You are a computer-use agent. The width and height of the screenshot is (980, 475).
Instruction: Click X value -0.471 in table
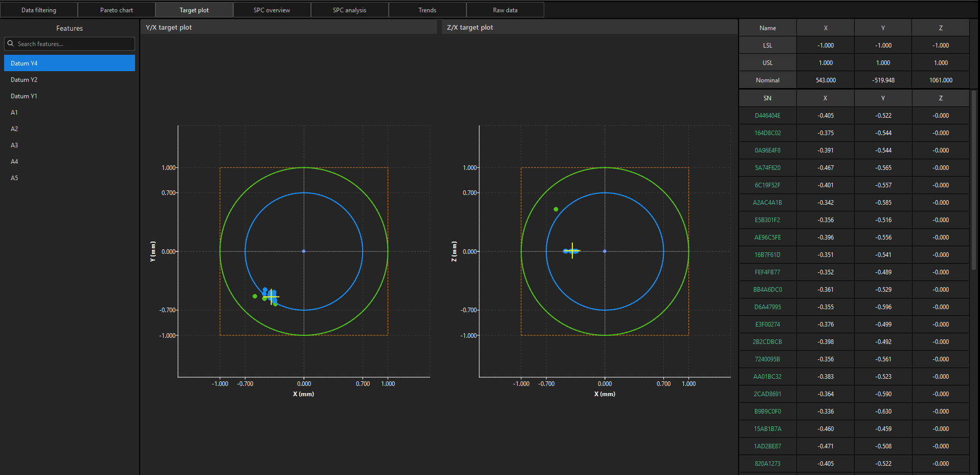pyautogui.click(x=826, y=446)
